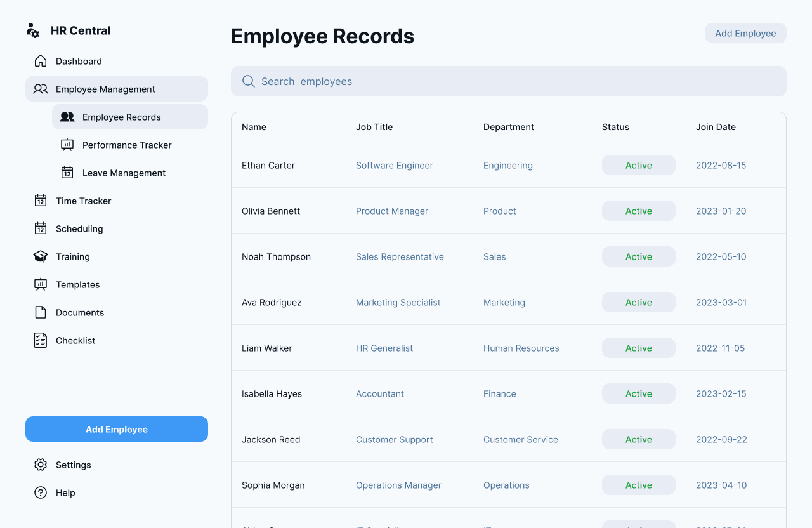This screenshot has height=528, width=812.
Task: Select the Documents page icon
Action: pyautogui.click(x=41, y=312)
